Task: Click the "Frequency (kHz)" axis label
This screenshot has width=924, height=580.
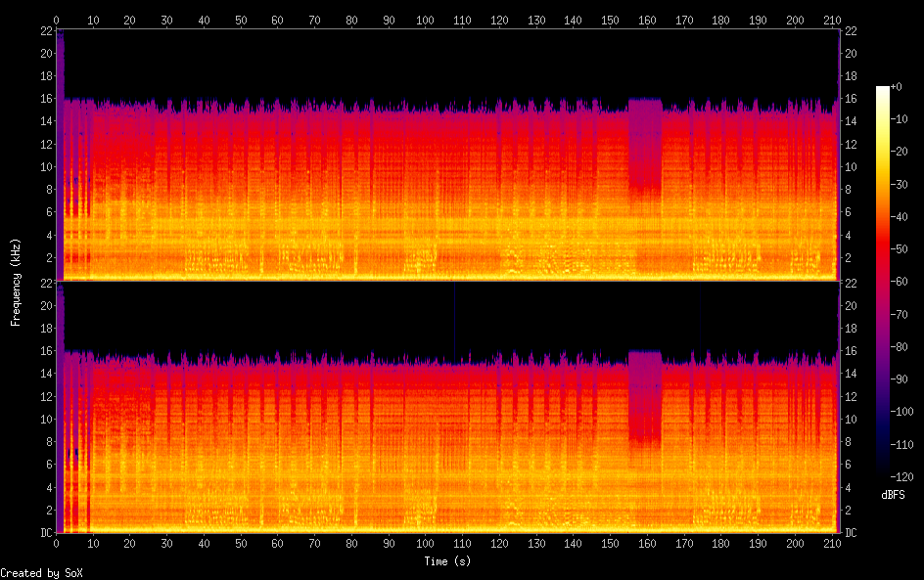Action: pyautogui.click(x=16, y=282)
